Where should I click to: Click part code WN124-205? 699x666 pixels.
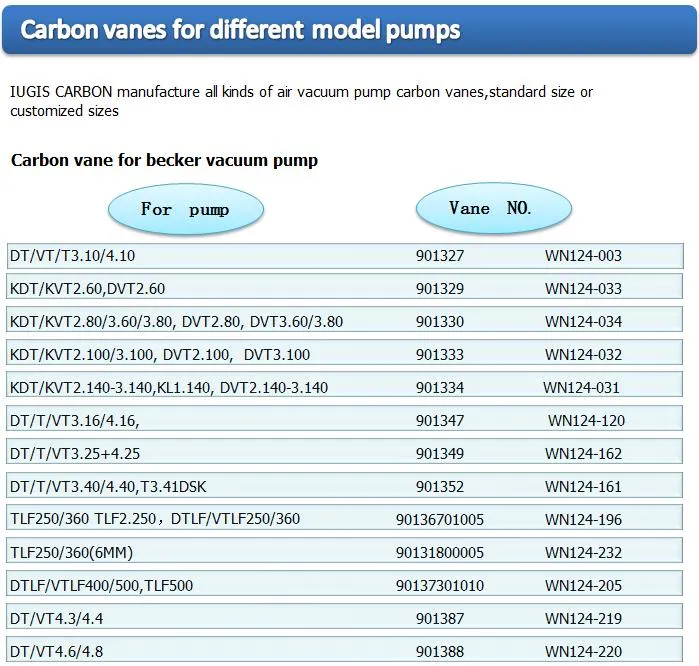(583, 586)
